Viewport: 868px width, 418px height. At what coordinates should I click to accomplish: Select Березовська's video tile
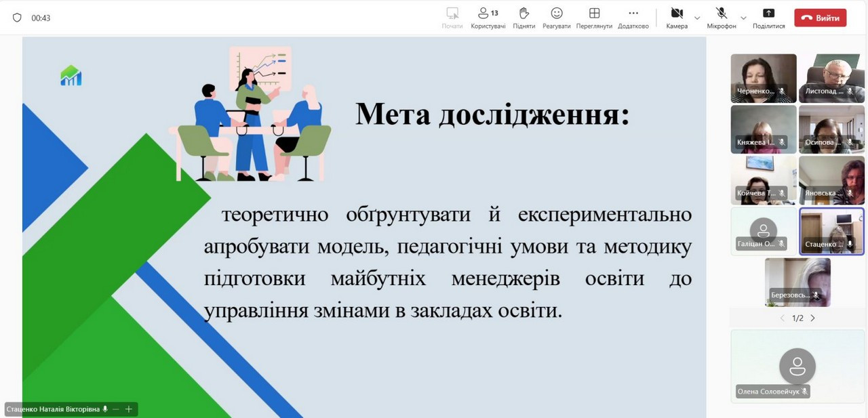point(797,283)
